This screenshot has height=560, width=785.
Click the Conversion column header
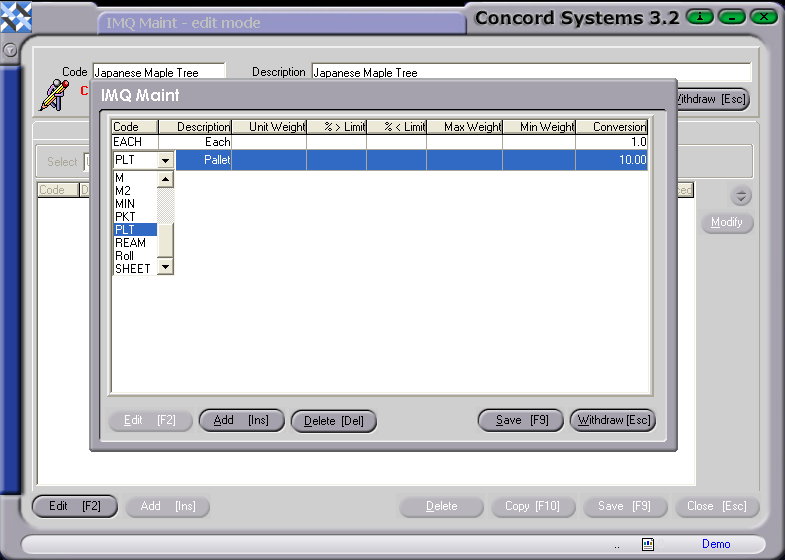(612, 127)
